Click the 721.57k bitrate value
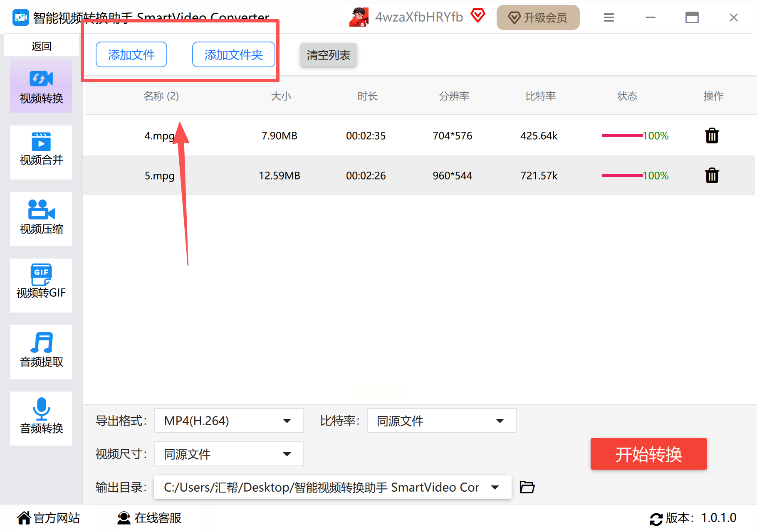 539,176
